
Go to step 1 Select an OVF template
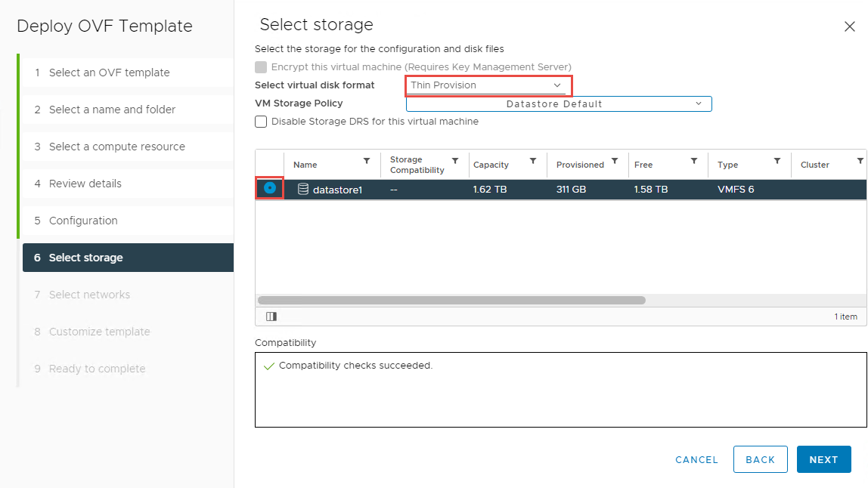coord(109,73)
